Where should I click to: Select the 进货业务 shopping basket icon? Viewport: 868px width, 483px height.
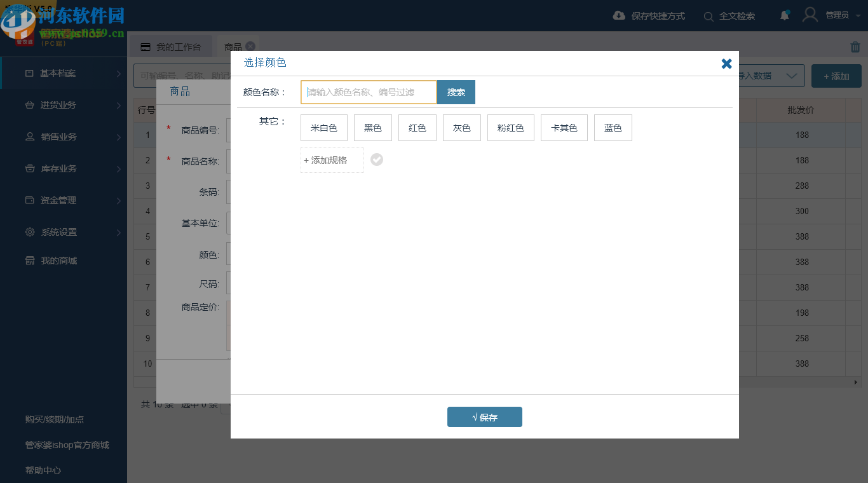point(28,105)
